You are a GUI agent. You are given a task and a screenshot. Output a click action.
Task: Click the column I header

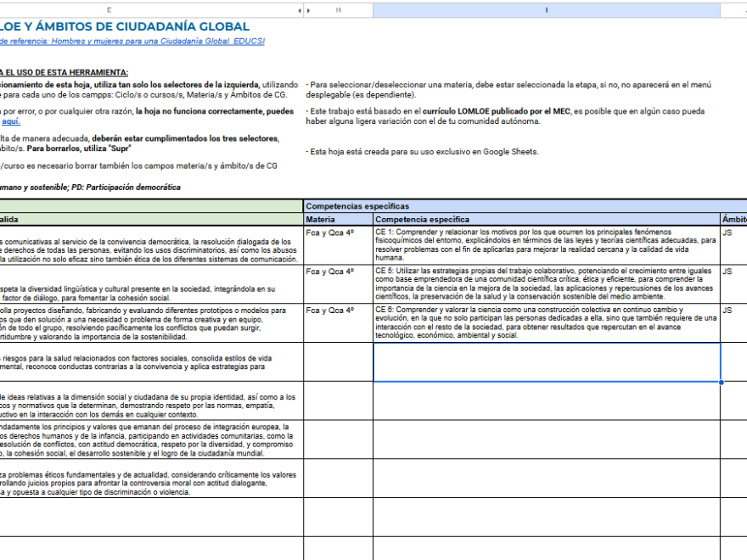pos(546,10)
